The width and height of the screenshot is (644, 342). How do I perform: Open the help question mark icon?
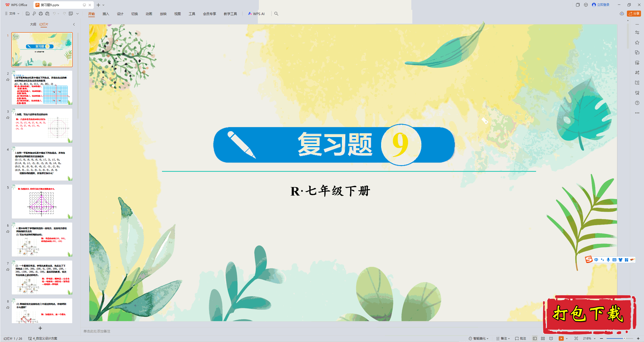(637, 103)
